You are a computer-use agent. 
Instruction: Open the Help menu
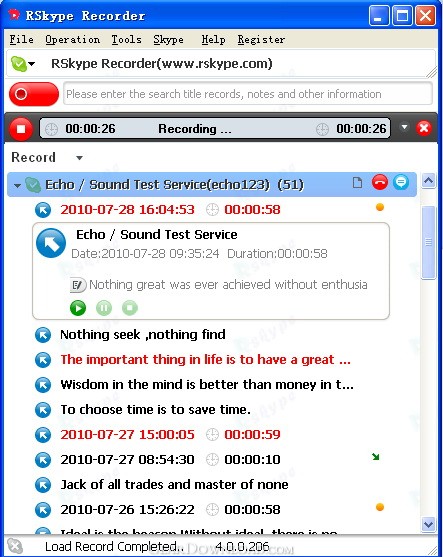coord(213,39)
